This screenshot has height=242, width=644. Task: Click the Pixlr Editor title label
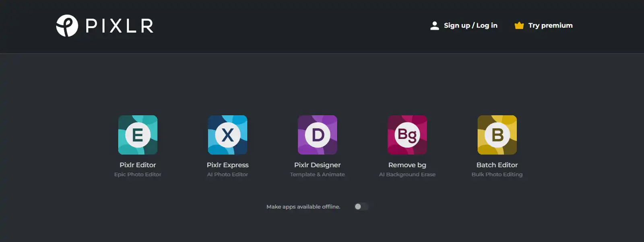pyautogui.click(x=138, y=165)
